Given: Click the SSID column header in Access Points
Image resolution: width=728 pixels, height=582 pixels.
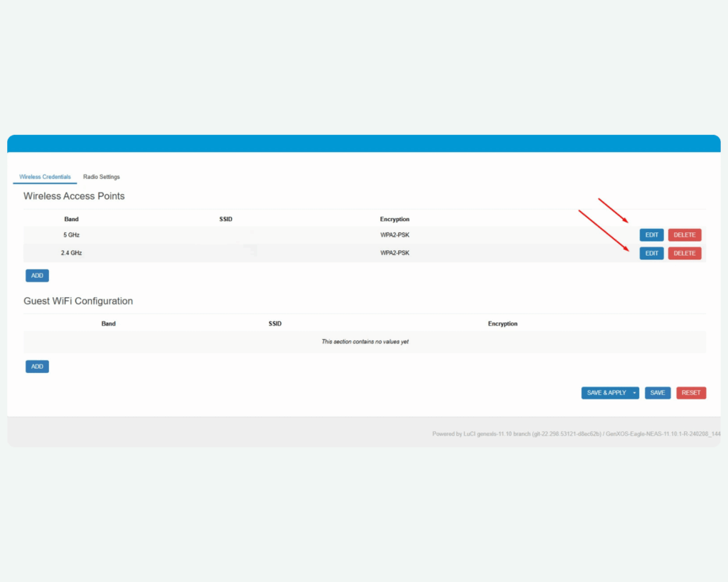Looking at the screenshot, I should click(225, 219).
